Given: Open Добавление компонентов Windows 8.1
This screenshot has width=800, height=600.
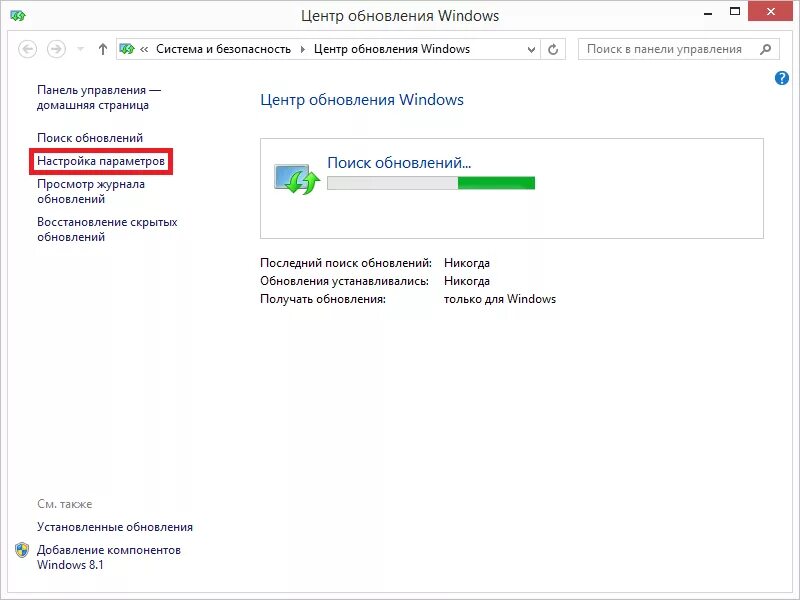Looking at the screenshot, I should (109, 557).
